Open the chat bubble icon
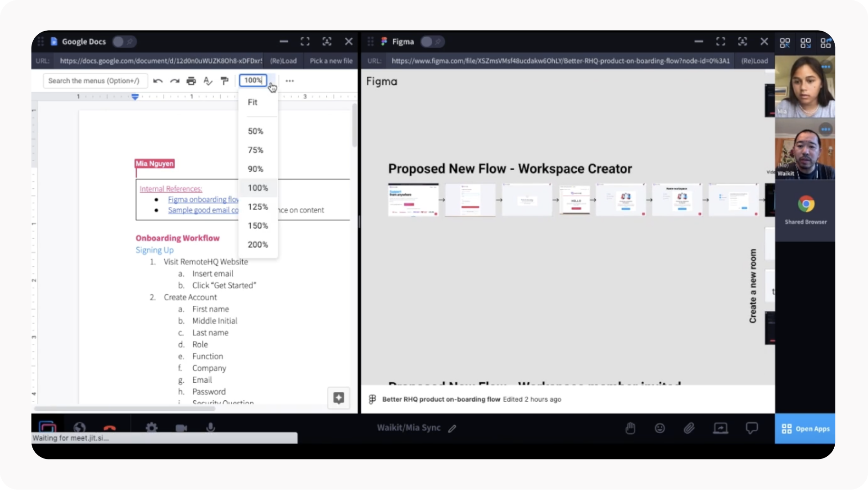This screenshot has height=490, width=868. [751, 428]
